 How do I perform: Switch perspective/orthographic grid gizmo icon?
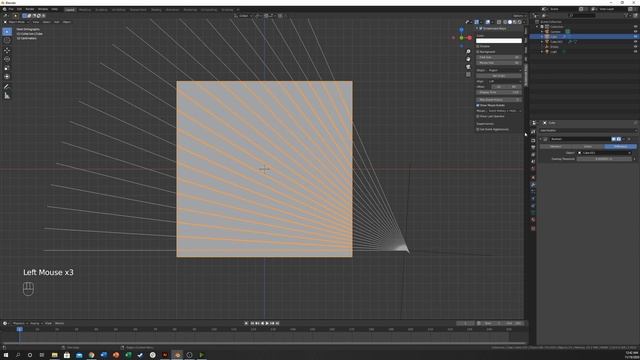[x=468, y=74]
